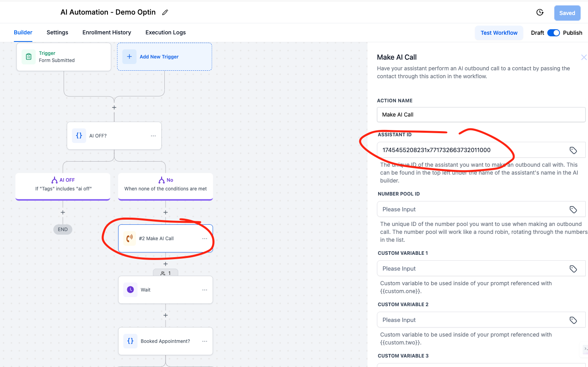Open the options menu on Make AI Call
The width and height of the screenshot is (588, 367).
click(205, 238)
